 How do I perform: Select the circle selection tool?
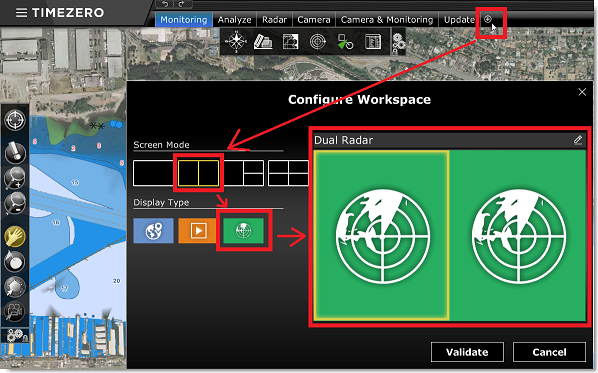14,262
